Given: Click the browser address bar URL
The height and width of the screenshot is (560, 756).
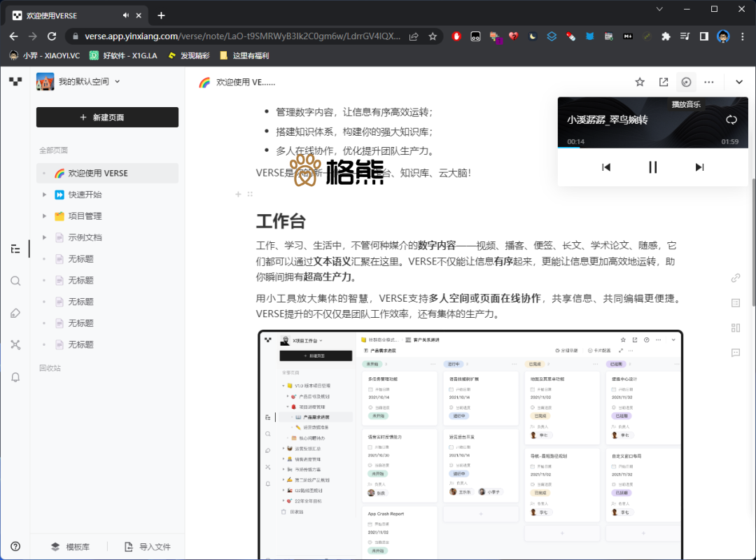Looking at the screenshot, I should [x=242, y=36].
